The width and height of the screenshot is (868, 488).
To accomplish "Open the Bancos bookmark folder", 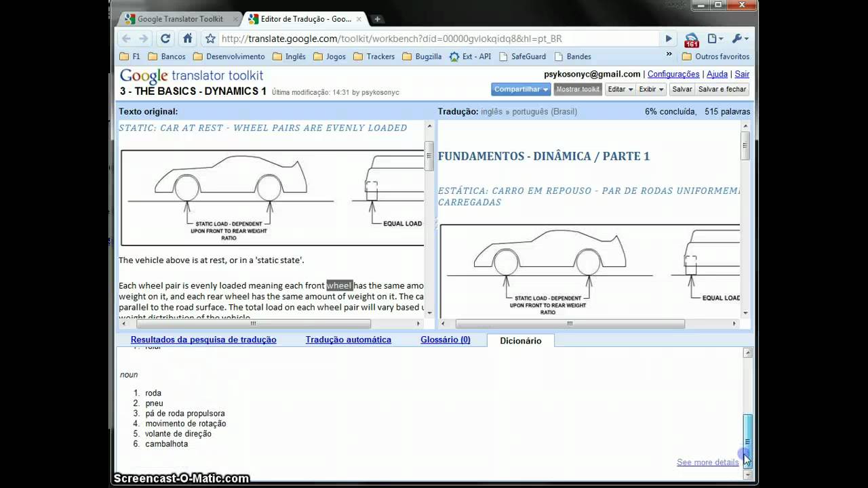I will 167,57.
